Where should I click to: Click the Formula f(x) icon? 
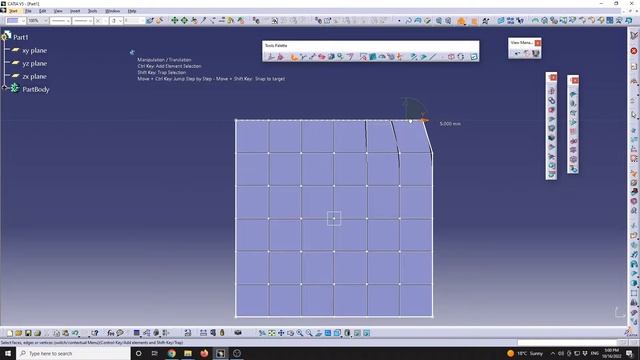click(x=111, y=333)
